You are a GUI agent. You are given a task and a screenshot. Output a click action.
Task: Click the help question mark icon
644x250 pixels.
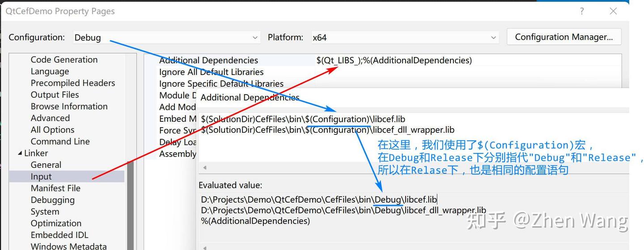pos(582,12)
